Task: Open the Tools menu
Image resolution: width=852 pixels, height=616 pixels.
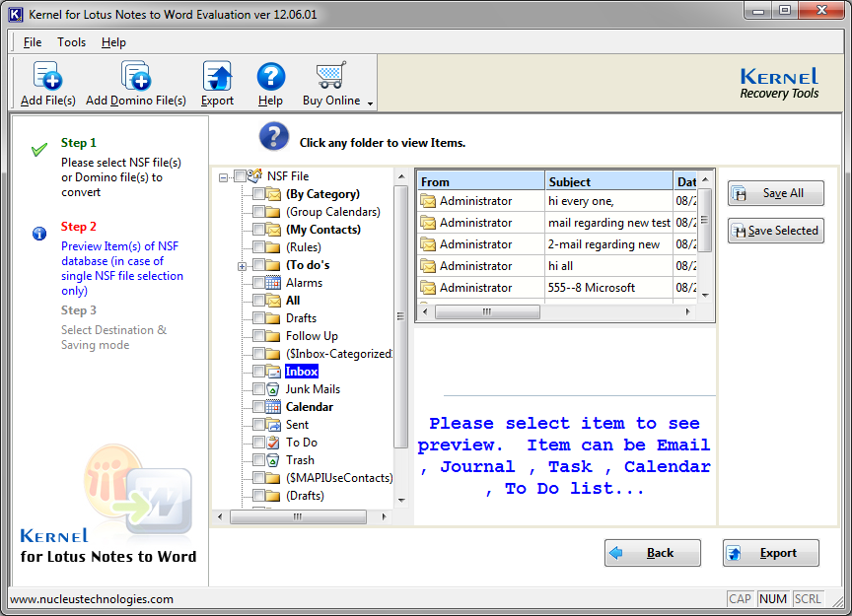Action: coord(72,42)
